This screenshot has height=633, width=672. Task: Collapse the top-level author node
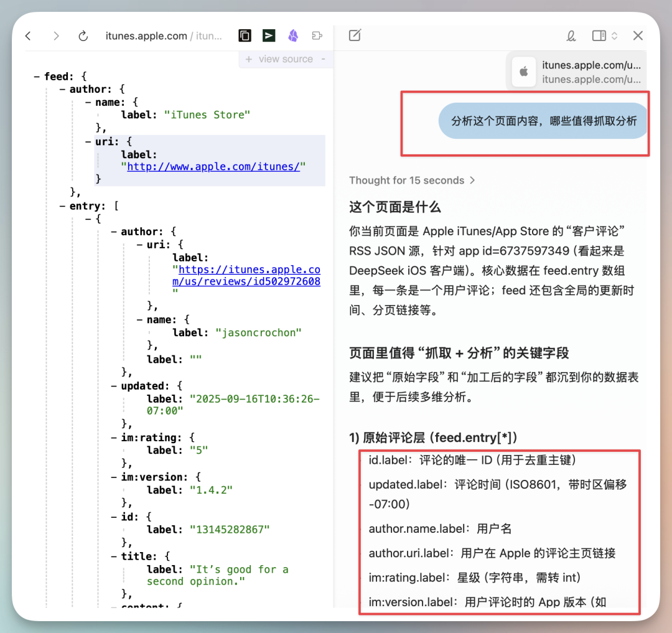[x=63, y=90]
